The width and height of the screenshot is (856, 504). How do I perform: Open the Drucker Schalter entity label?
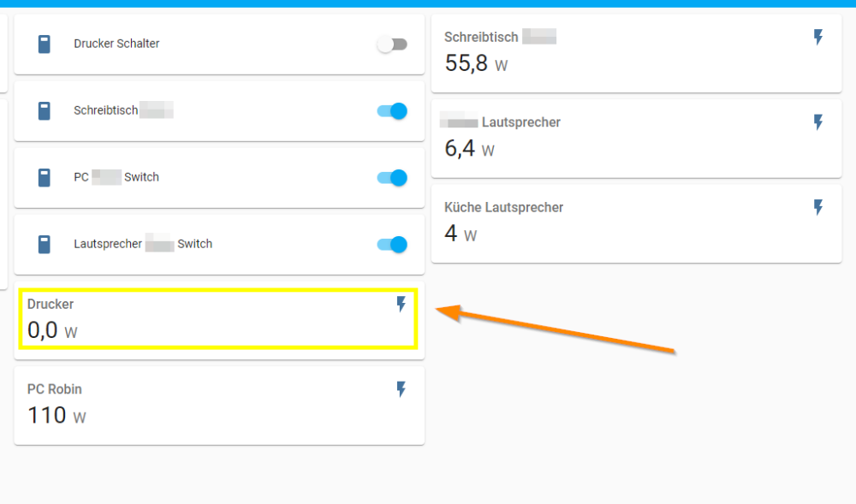click(x=116, y=44)
